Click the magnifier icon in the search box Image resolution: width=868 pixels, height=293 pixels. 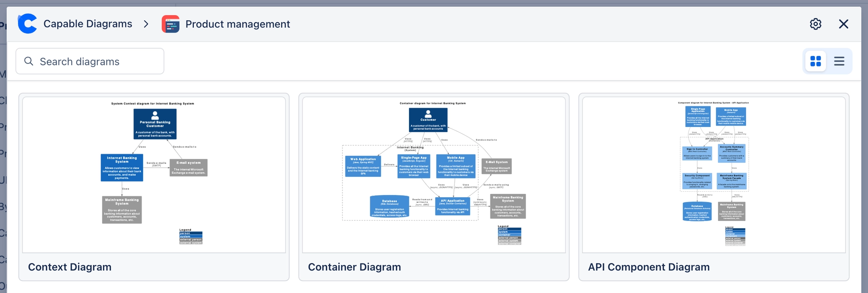pyautogui.click(x=29, y=61)
